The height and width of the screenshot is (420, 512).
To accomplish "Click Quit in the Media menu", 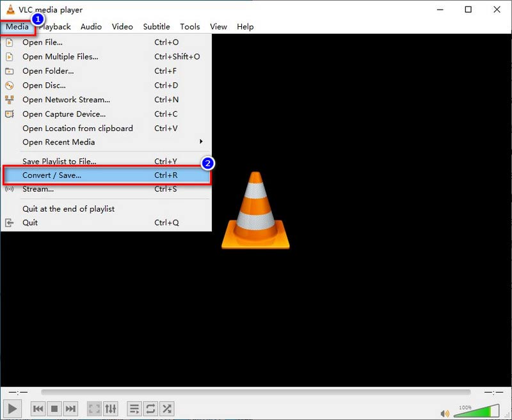I will pos(30,222).
